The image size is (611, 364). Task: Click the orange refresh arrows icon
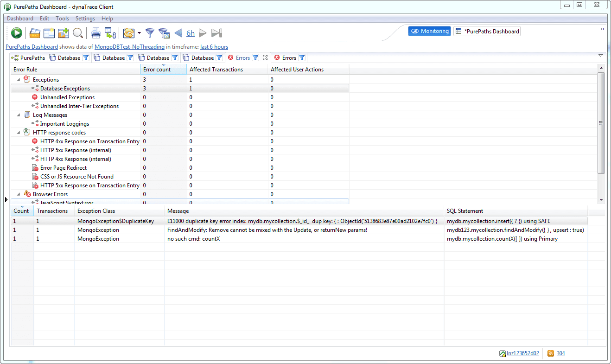pyautogui.click(x=128, y=33)
